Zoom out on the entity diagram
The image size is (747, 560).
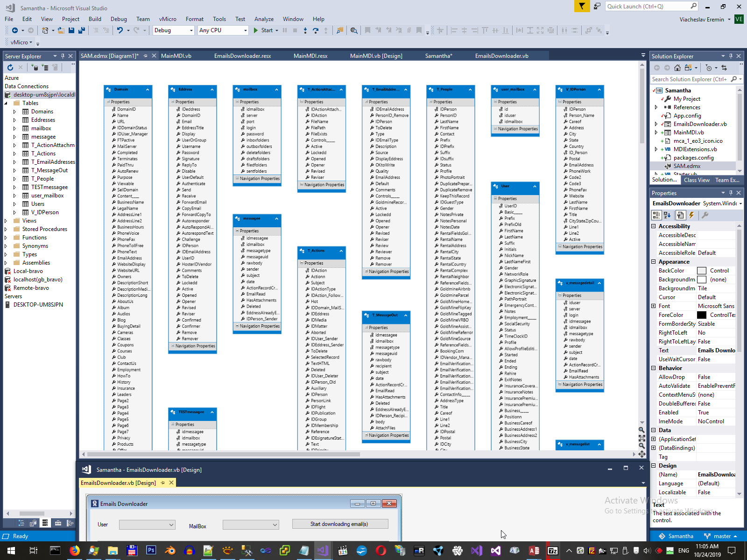[641, 446]
